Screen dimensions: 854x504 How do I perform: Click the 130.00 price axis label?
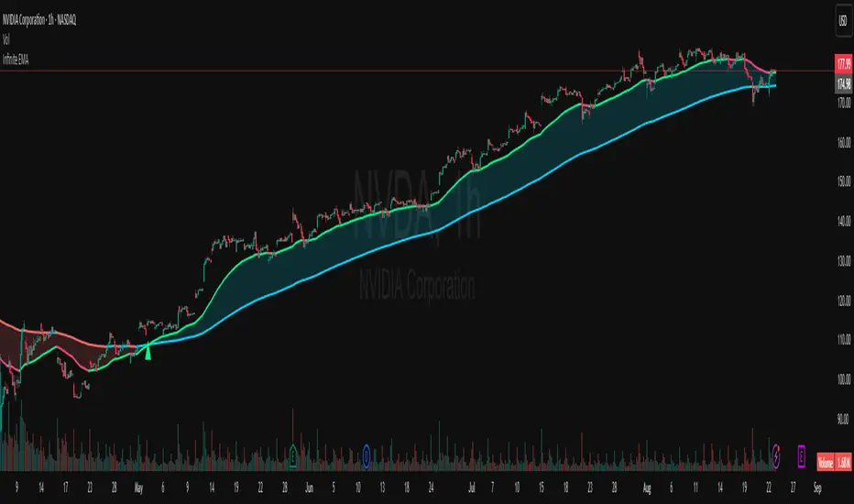(844, 260)
